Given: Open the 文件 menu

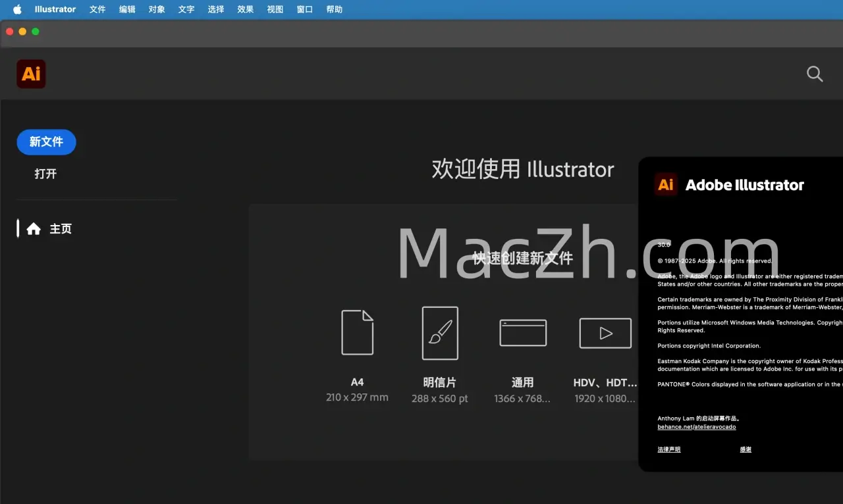Looking at the screenshot, I should [97, 9].
